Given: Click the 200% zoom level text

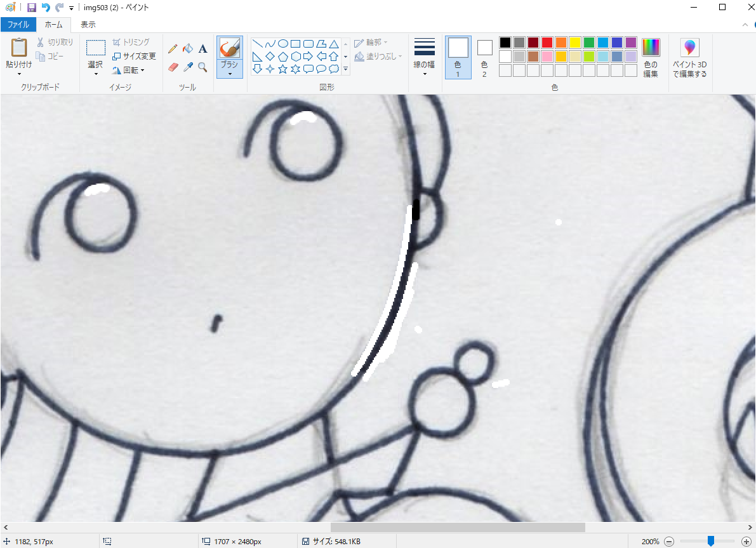Looking at the screenshot, I should 650,541.
